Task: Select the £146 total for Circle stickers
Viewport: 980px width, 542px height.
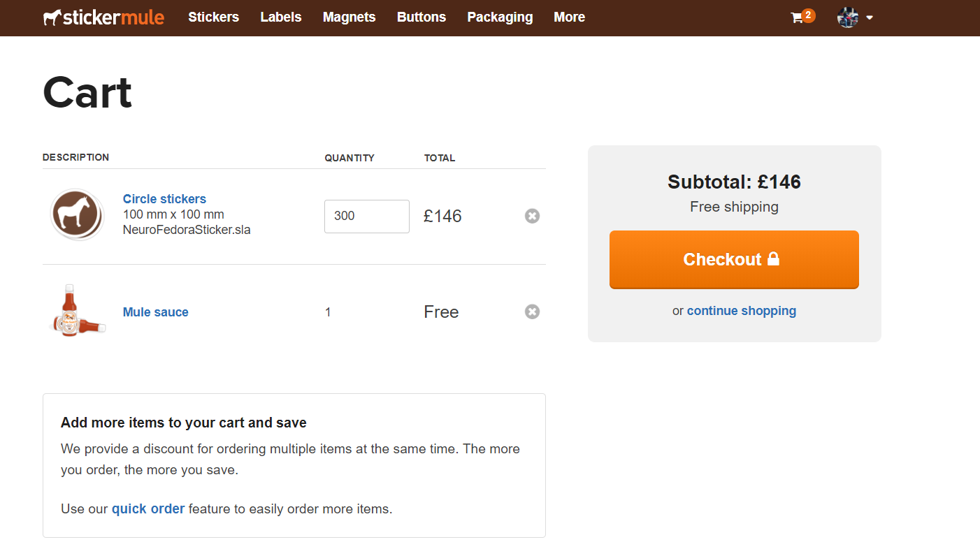Action: tap(442, 217)
